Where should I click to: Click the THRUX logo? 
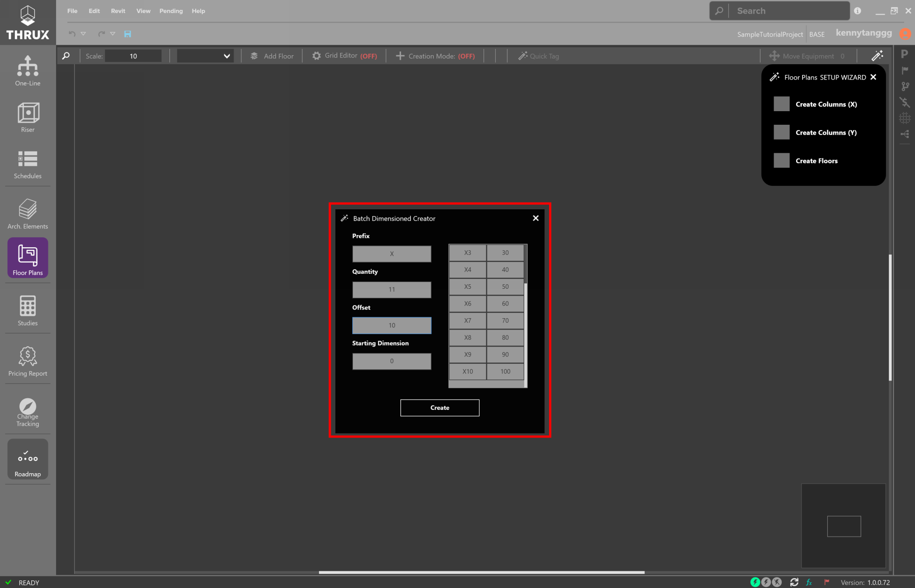point(28,22)
